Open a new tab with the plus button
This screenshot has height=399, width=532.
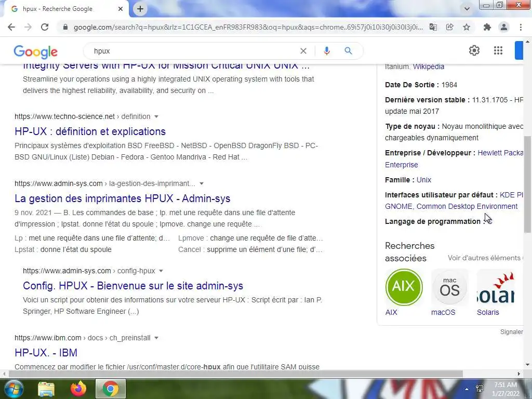pos(140,9)
